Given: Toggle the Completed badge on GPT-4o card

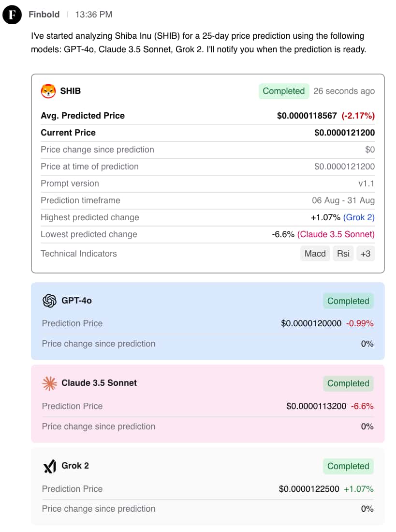Looking at the screenshot, I should 348,301.
